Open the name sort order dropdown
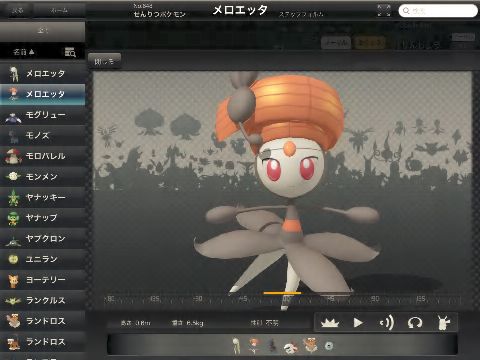The height and width of the screenshot is (360, 480). pos(23,52)
